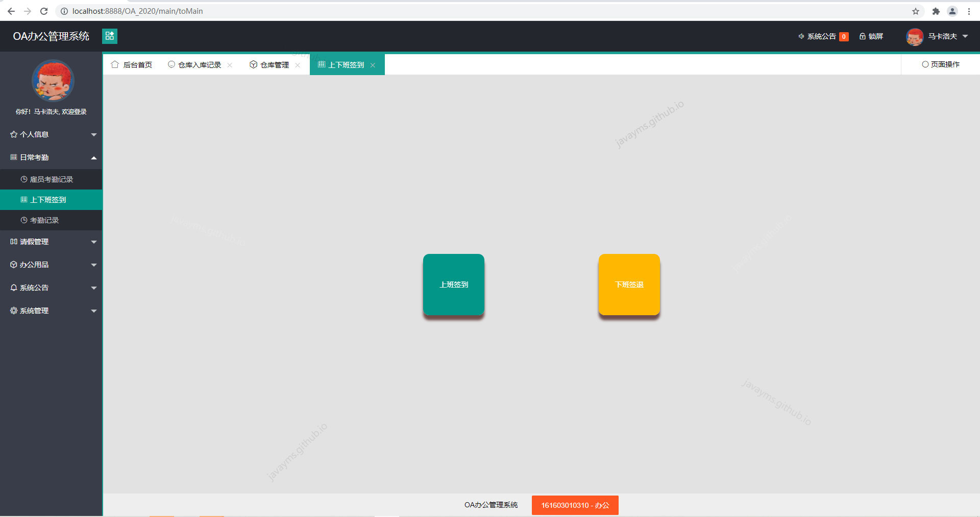Click the red 161603010310 - 办公 footer badge

click(x=575, y=505)
